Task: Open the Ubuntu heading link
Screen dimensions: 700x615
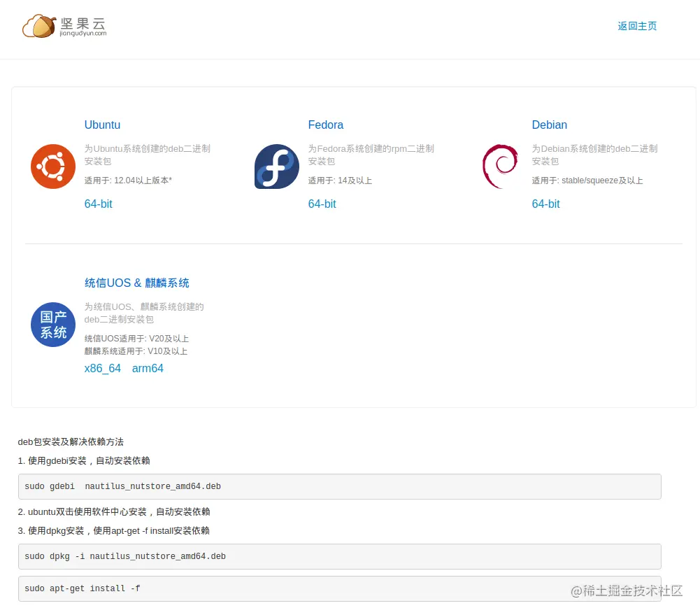Action: pyautogui.click(x=102, y=125)
